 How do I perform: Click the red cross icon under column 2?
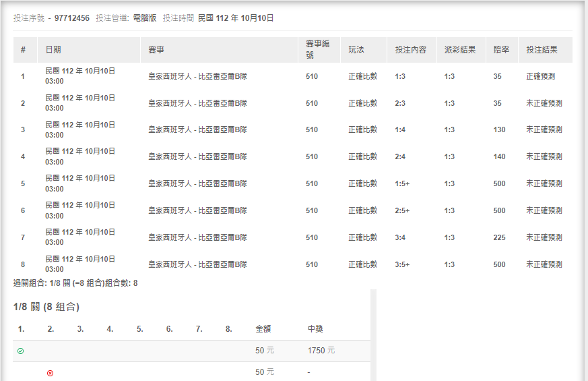pyautogui.click(x=51, y=373)
